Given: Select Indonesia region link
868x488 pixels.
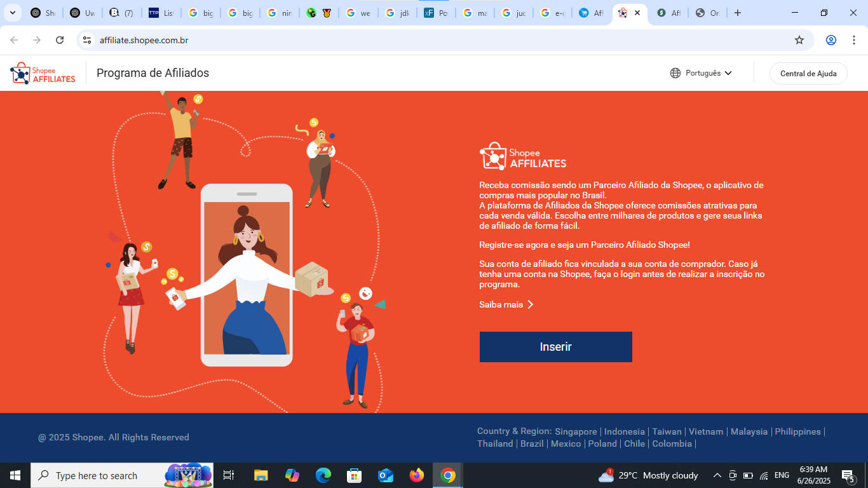Looking at the screenshot, I should 625,431.
